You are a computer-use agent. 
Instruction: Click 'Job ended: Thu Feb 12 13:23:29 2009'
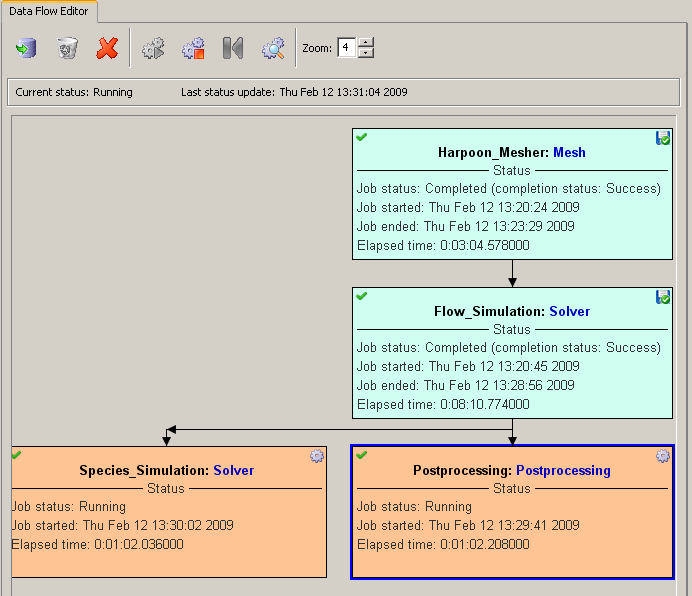click(466, 226)
